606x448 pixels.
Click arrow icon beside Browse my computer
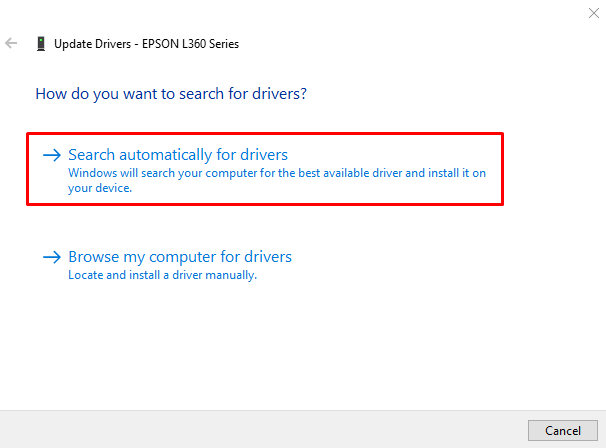click(x=52, y=257)
